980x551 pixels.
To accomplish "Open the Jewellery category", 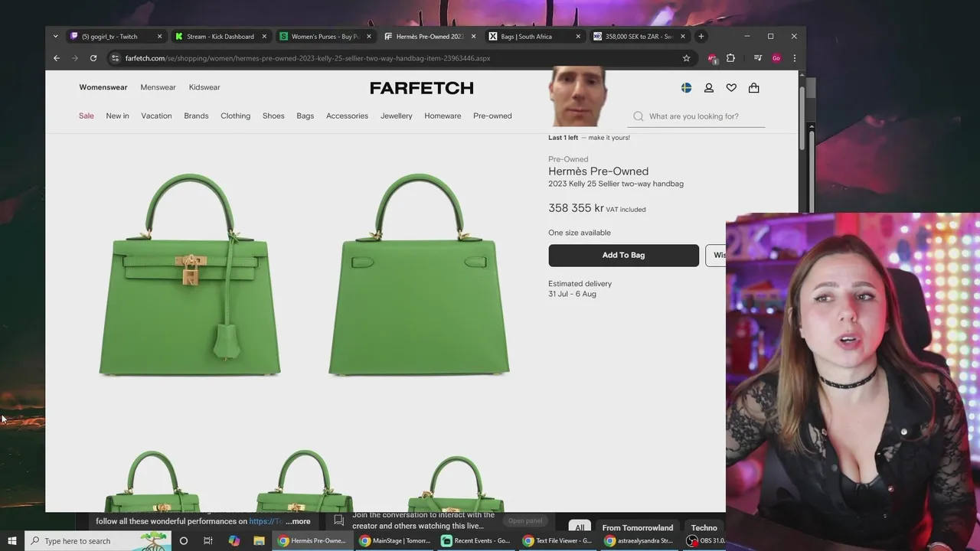I will point(396,116).
